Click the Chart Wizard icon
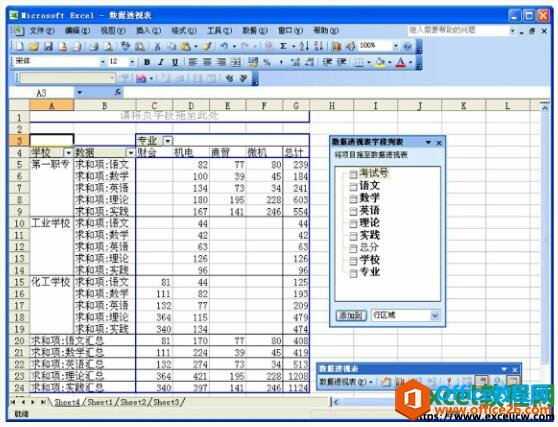558x427 pixels. pyautogui.click(x=336, y=47)
